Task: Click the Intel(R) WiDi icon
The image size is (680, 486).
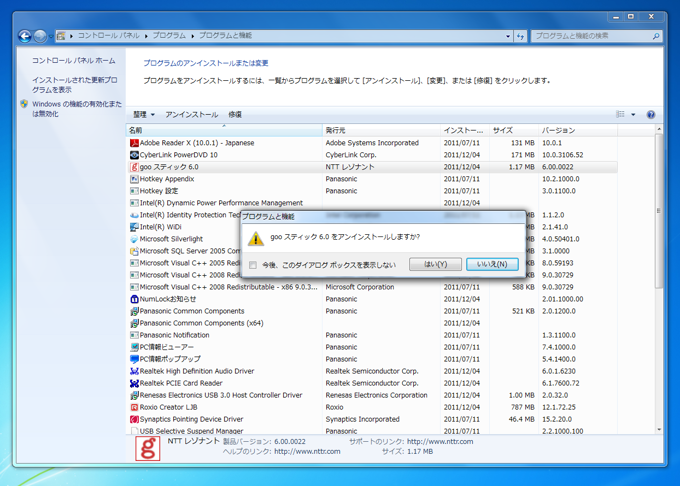Action: coord(134,227)
